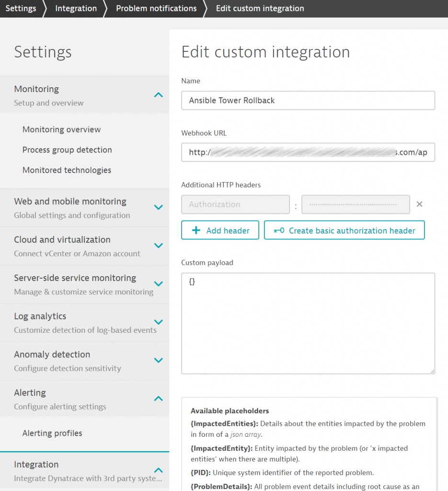This screenshot has width=448, height=491.
Task: Click inside the Custom payload textarea
Action: (x=308, y=323)
